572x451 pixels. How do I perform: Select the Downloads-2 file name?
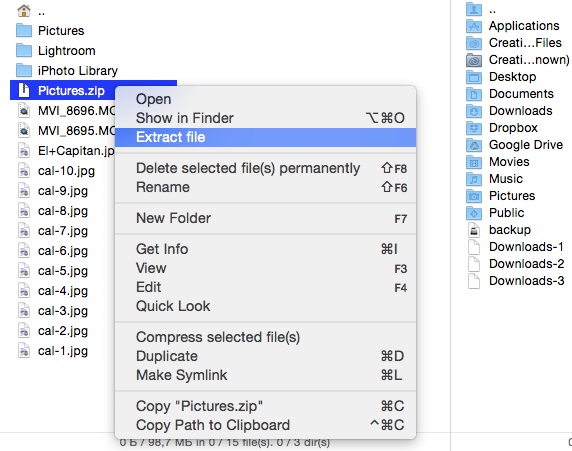pyautogui.click(x=526, y=264)
